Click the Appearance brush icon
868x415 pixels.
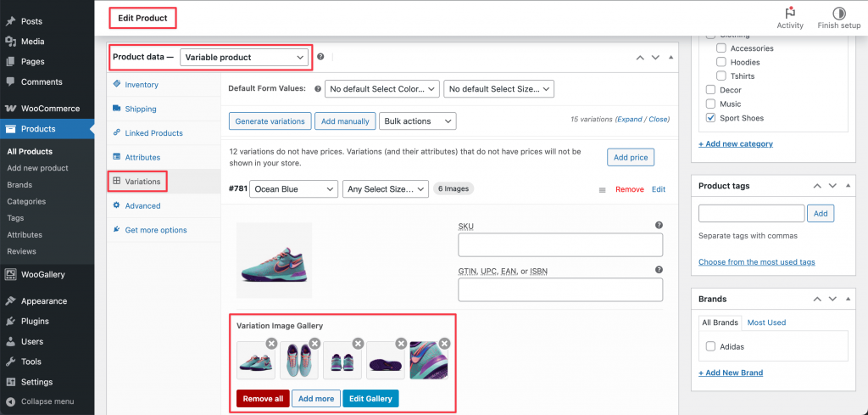[x=10, y=301]
